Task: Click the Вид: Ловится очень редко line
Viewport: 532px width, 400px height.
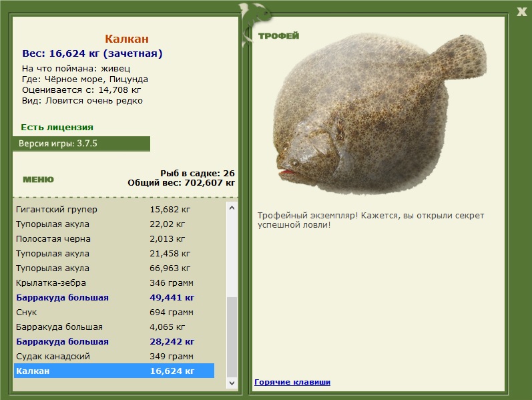Action: [82, 101]
